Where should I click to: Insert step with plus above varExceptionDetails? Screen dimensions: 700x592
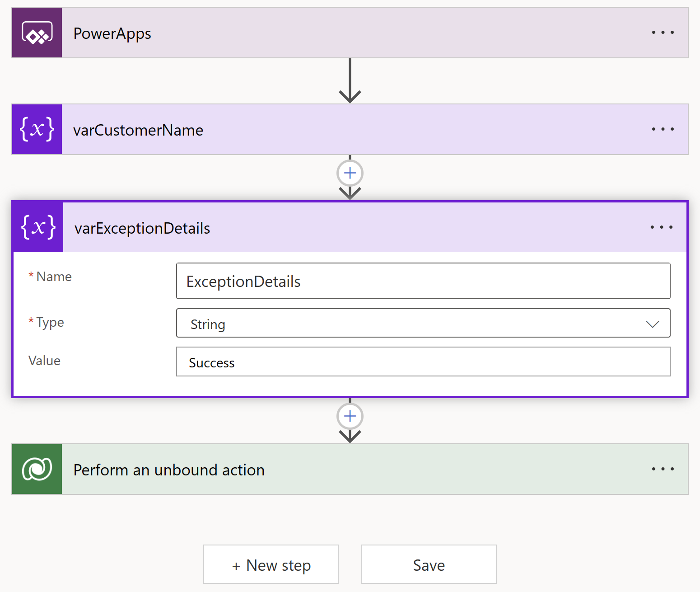[350, 173]
